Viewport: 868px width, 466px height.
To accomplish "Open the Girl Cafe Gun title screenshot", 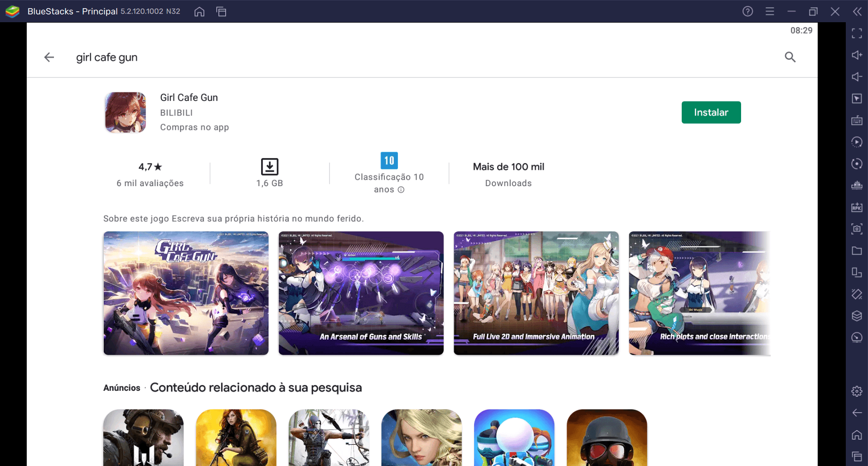I will [x=186, y=293].
